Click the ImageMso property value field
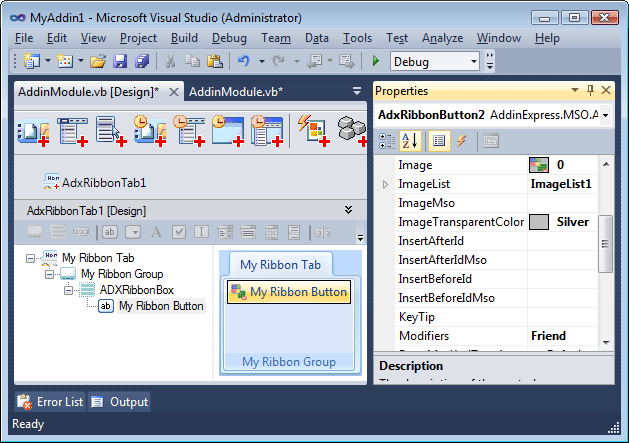The image size is (629, 443). point(562,203)
